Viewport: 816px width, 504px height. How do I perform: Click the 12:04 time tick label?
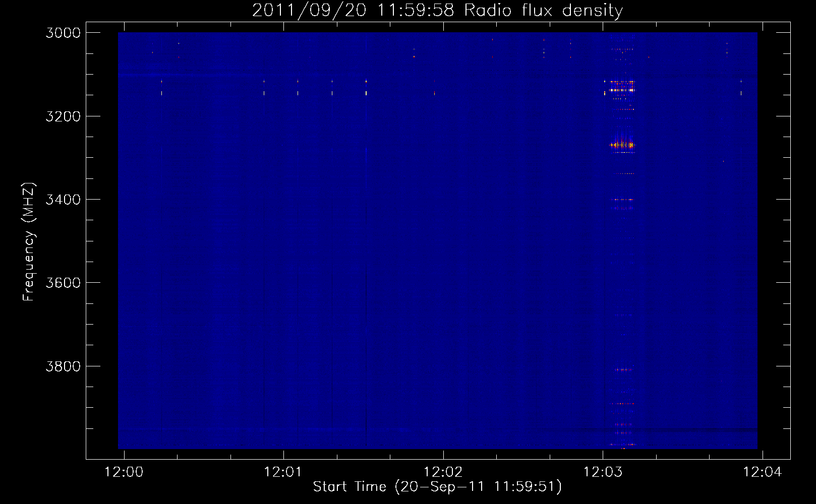(x=763, y=472)
